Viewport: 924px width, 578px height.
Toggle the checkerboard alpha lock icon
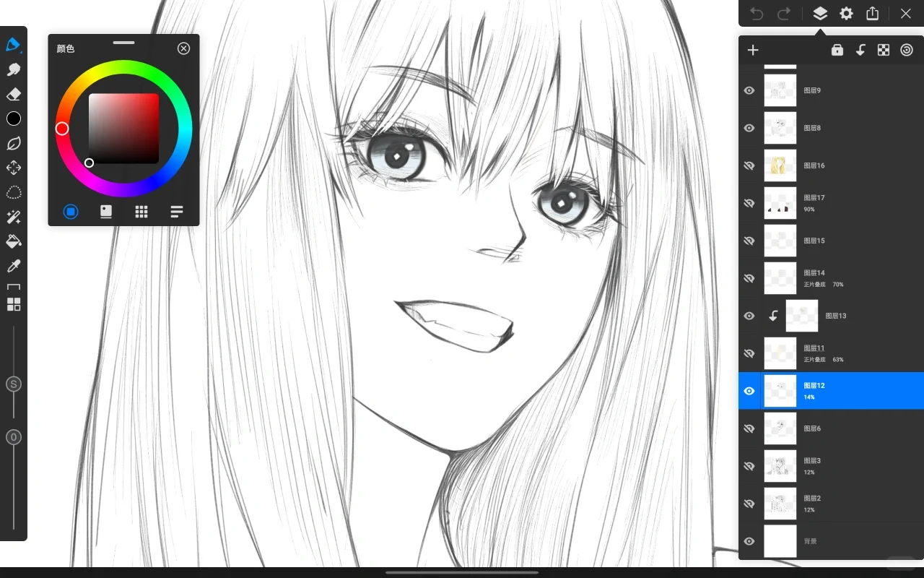point(884,50)
